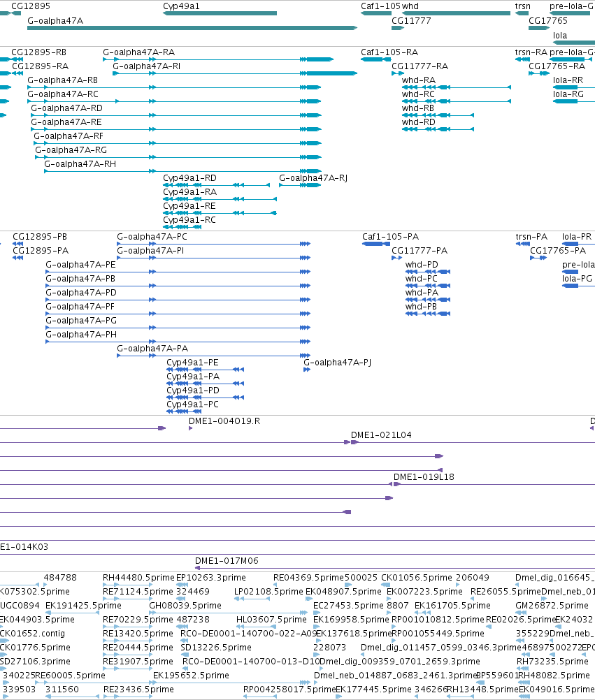The width and height of the screenshot is (595, 700).
Task: Select G-oalpha47A-PC protein label
Action: pos(152,237)
